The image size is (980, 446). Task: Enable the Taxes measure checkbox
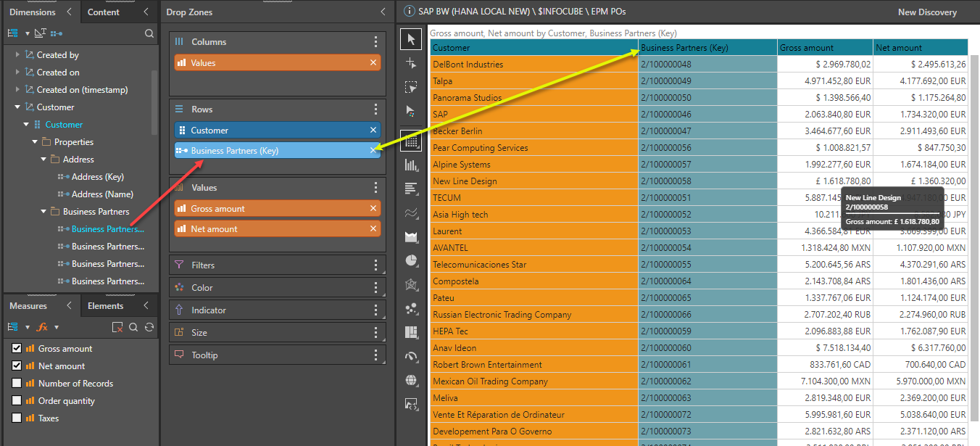(17, 418)
